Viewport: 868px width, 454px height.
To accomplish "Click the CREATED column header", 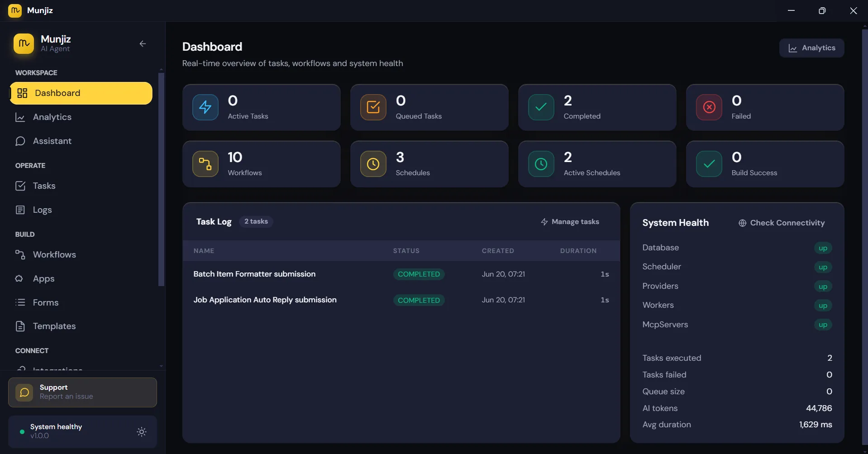I will pyautogui.click(x=498, y=251).
